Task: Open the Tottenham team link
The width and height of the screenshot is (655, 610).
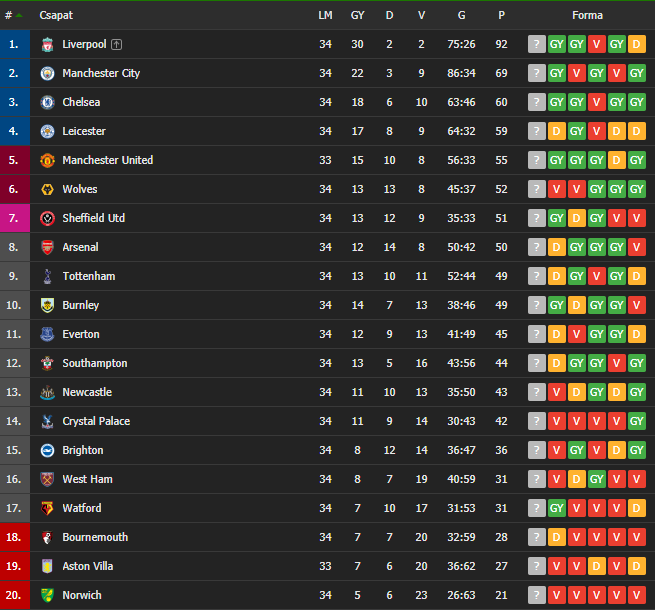Action: click(x=88, y=276)
